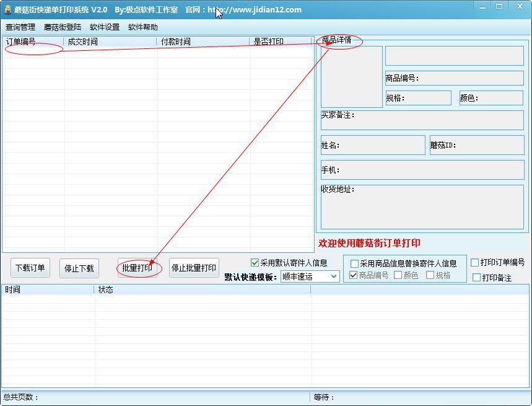Click the 成交时间 column header
The width and height of the screenshot is (532, 406).
110,42
